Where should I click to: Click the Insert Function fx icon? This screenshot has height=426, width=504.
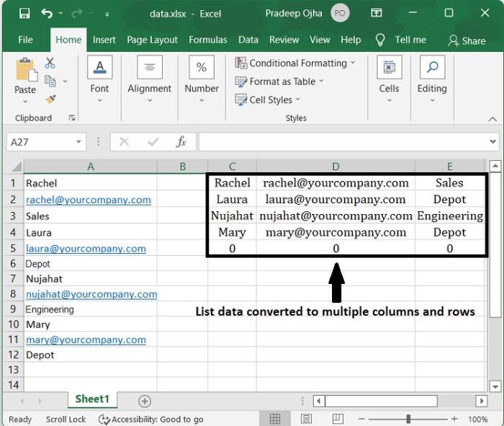[x=181, y=142]
